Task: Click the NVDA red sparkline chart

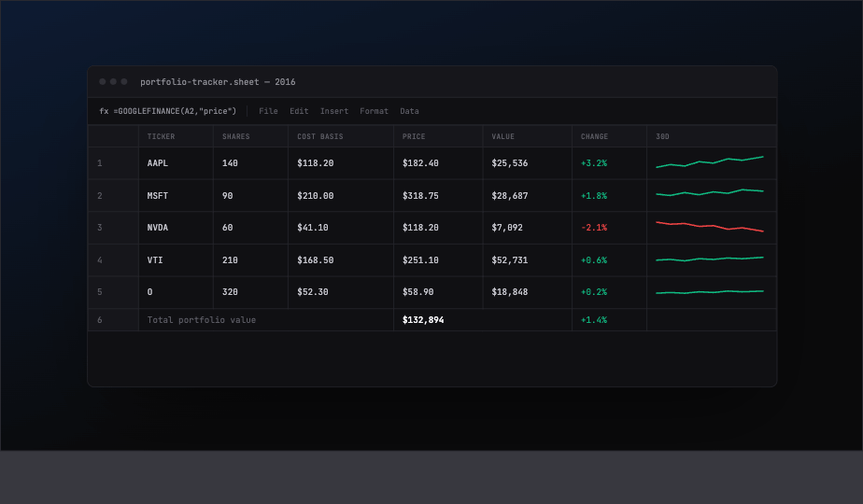Action: [x=710, y=227]
